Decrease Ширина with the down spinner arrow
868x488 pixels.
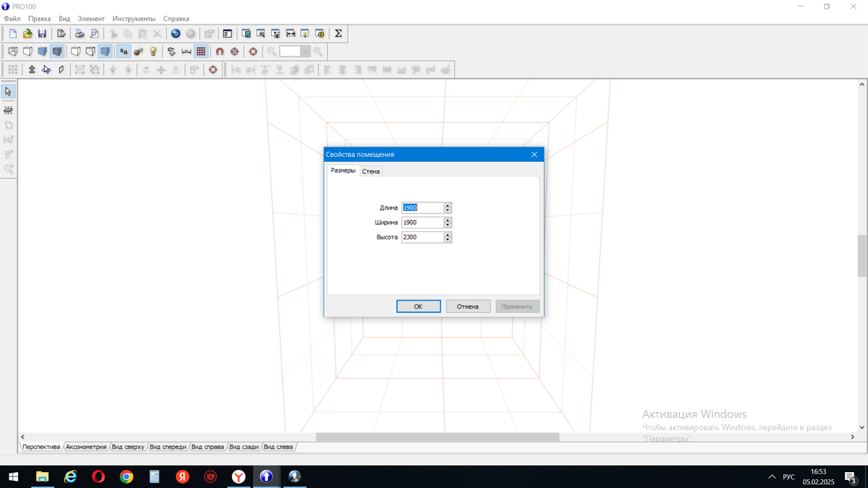point(448,225)
